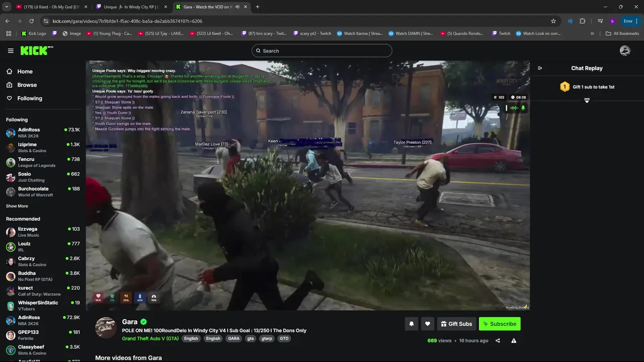This screenshot has width=644, height=362.
Task: Click the Kick search field
Action: pyautogui.click(x=322, y=51)
